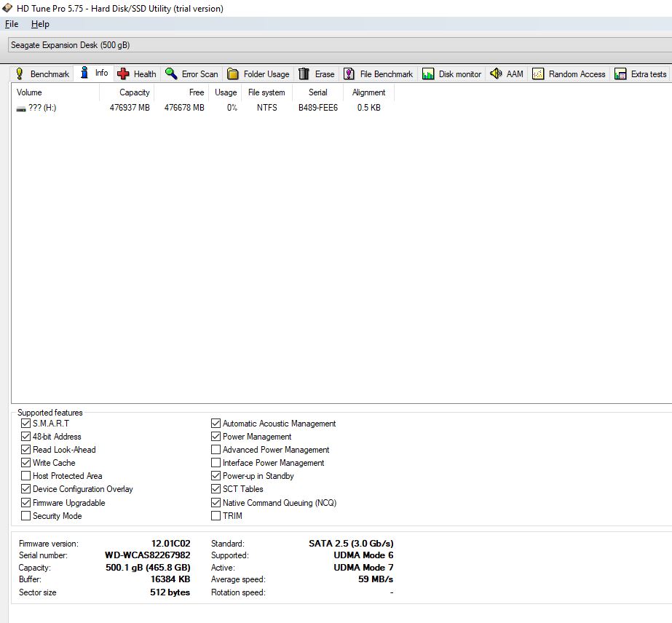
Task: Toggle the SCT Tables checkbox
Action: 216,489
